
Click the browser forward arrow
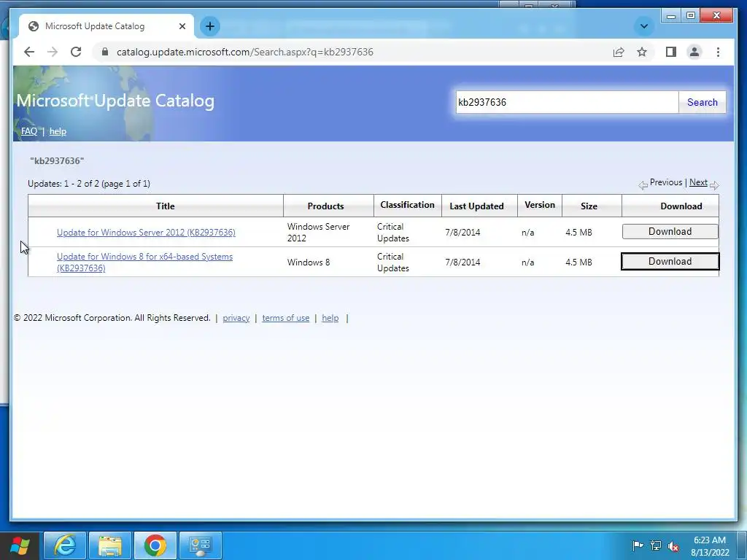click(x=53, y=52)
